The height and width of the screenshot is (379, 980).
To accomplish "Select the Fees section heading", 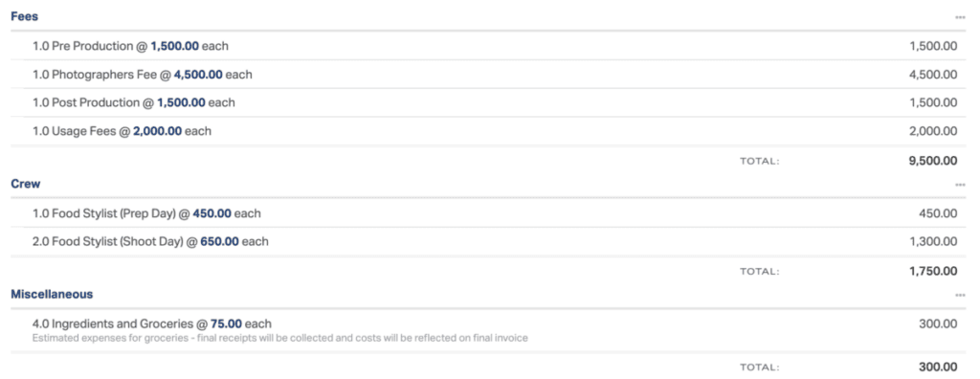I will (x=24, y=16).
